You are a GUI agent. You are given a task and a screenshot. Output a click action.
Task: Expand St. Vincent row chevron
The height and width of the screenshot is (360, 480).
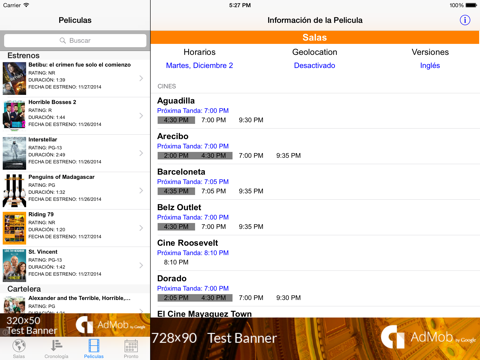coord(141,265)
